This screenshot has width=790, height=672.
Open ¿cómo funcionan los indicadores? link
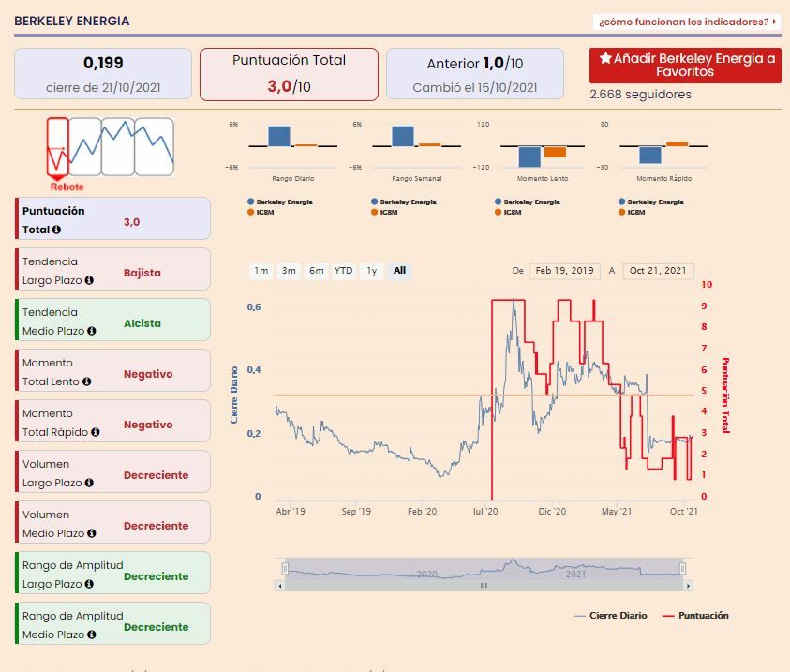[687, 22]
